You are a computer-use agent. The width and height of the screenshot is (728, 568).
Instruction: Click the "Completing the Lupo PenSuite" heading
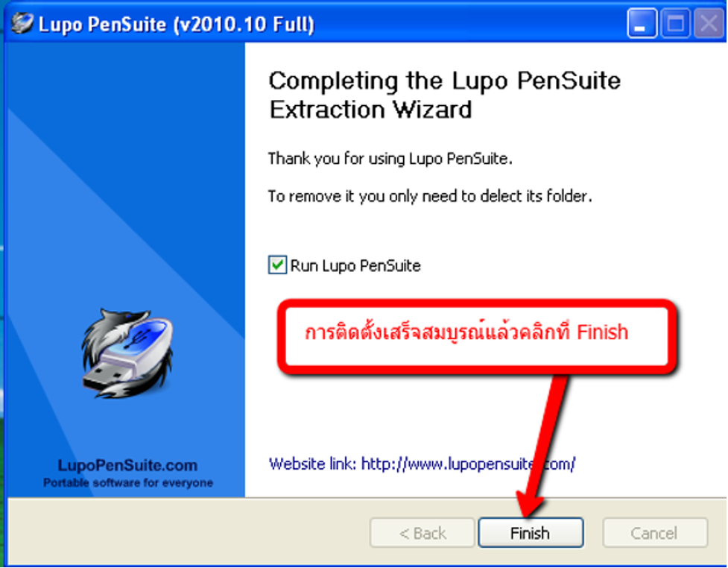(x=445, y=81)
